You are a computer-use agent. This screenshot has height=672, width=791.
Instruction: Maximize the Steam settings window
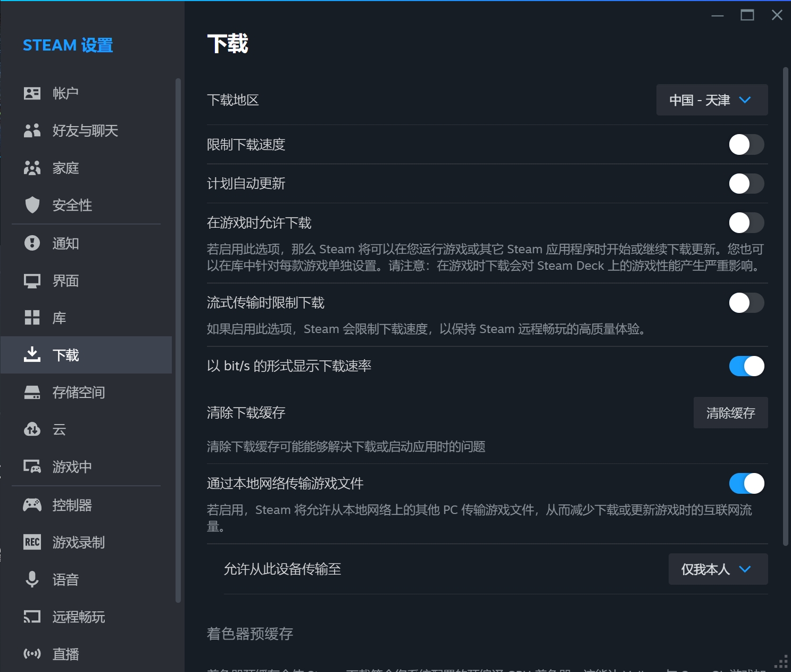[x=747, y=15]
